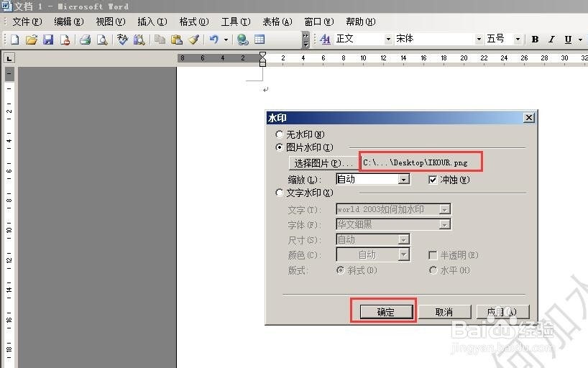Image resolution: width=588 pixels, height=368 pixels.
Task: Open the Font size dropdown showing 五号
Action: pyautogui.click(x=518, y=39)
